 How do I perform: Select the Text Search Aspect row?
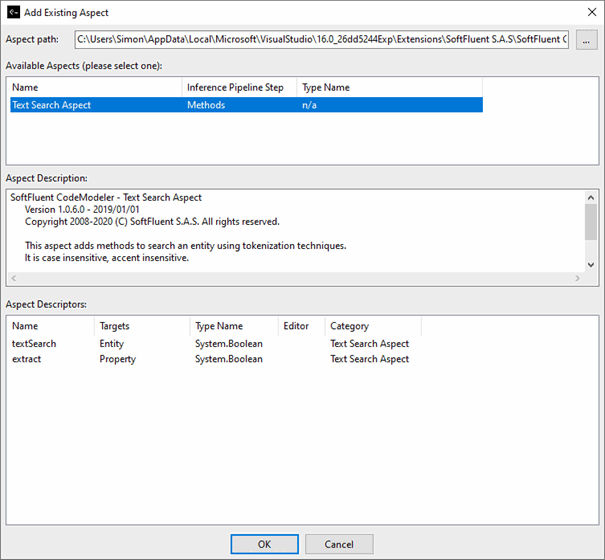tap(246, 105)
